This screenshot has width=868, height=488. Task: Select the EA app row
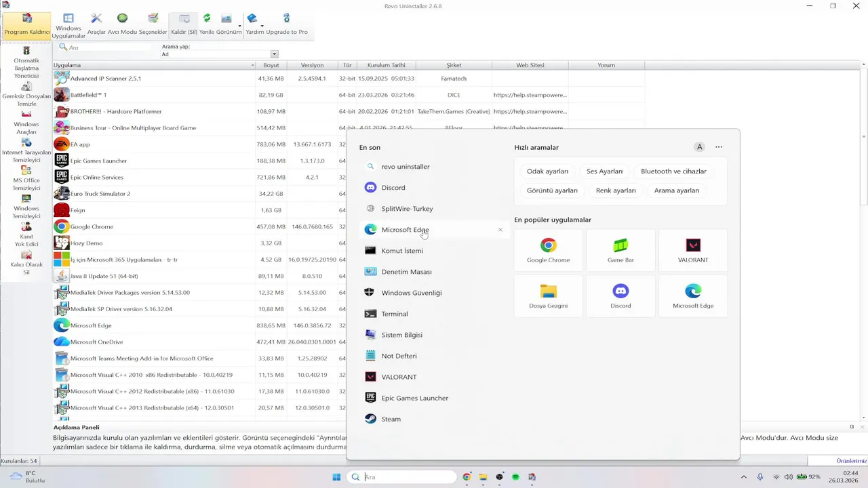pos(199,144)
